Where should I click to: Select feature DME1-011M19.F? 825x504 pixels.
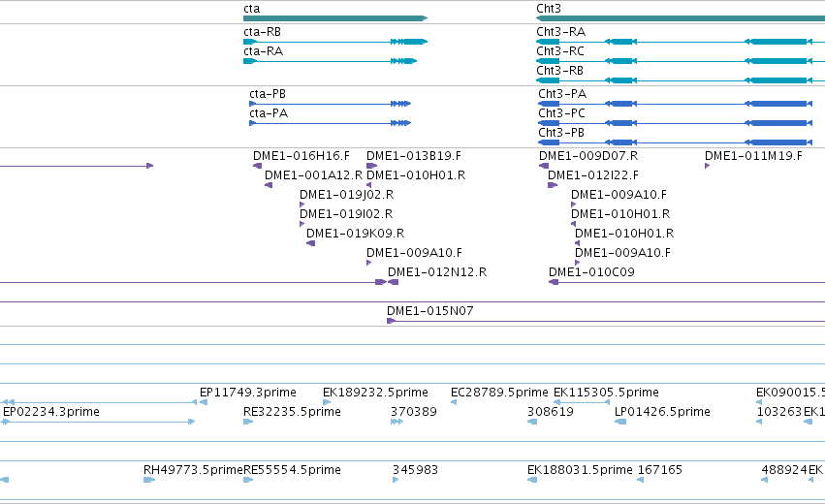(753, 156)
